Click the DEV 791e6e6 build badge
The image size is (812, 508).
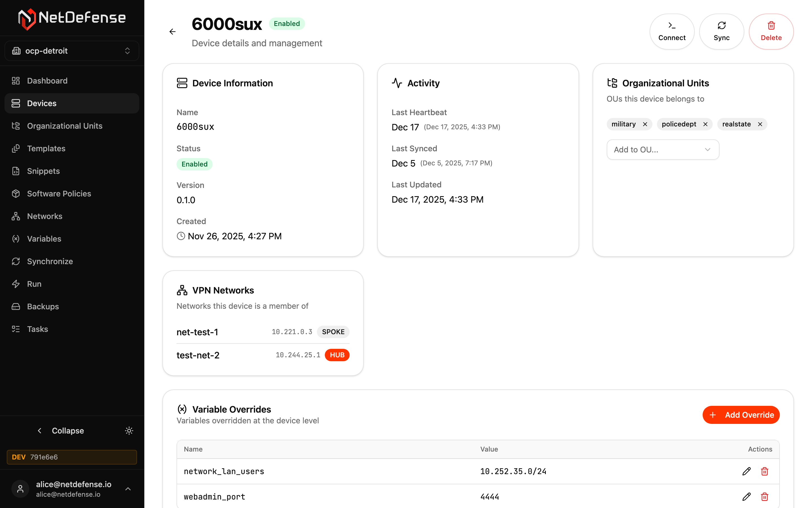(x=72, y=457)
